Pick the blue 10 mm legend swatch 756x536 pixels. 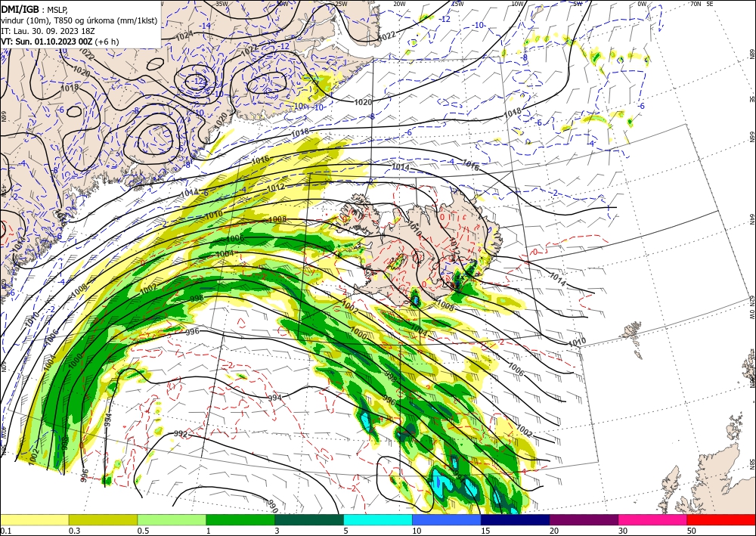447,519
